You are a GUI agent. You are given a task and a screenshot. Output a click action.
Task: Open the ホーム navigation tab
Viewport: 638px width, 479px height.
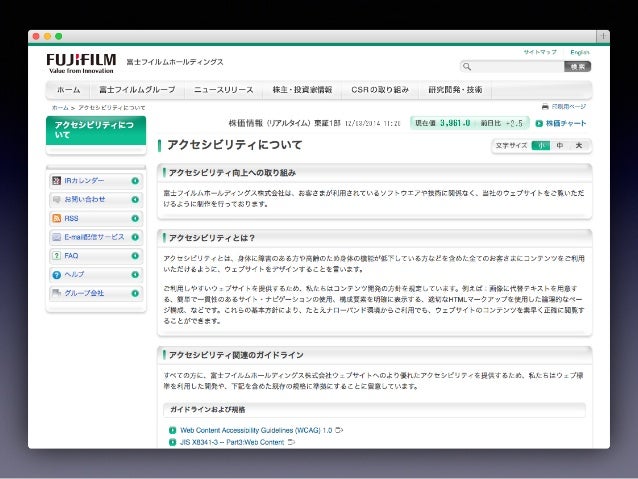(x=68, y=90)
